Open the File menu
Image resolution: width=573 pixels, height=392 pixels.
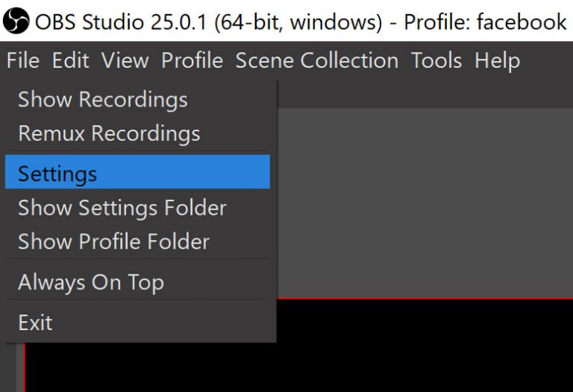coord(22,60)
